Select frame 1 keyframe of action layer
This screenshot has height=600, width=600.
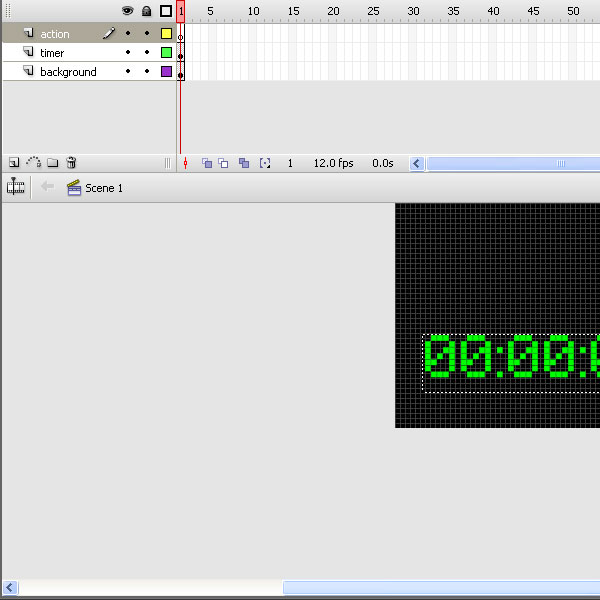181,34
